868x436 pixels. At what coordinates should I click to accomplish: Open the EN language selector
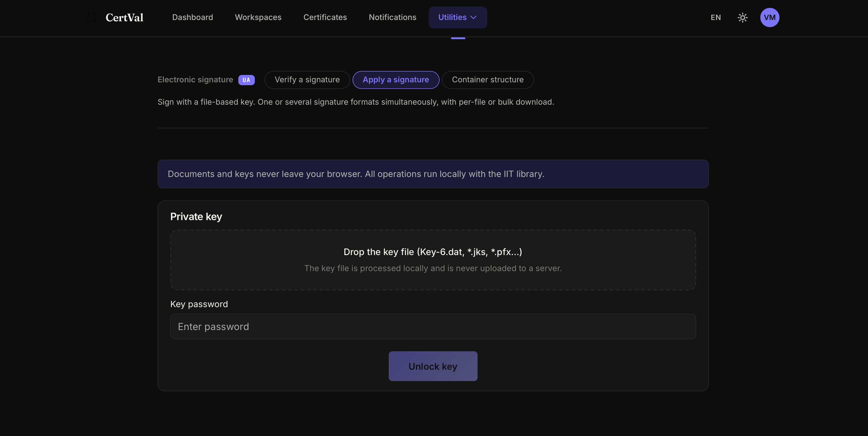click(x=716, y=18)
